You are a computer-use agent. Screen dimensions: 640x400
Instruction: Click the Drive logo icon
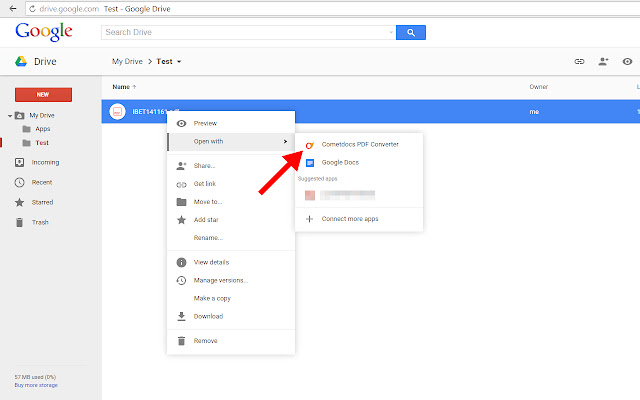21,61
